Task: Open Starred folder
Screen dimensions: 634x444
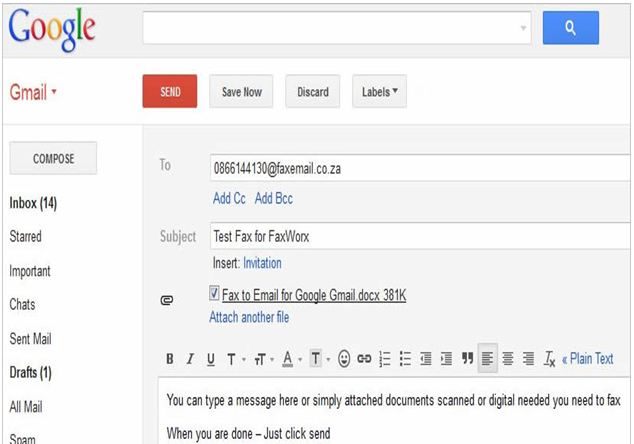Action: coord(25,236)
